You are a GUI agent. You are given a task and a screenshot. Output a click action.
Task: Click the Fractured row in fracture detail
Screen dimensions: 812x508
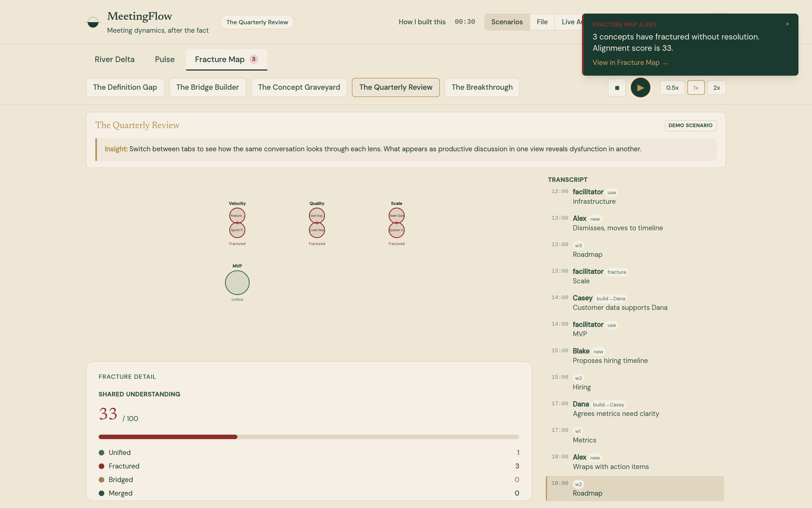309,466
